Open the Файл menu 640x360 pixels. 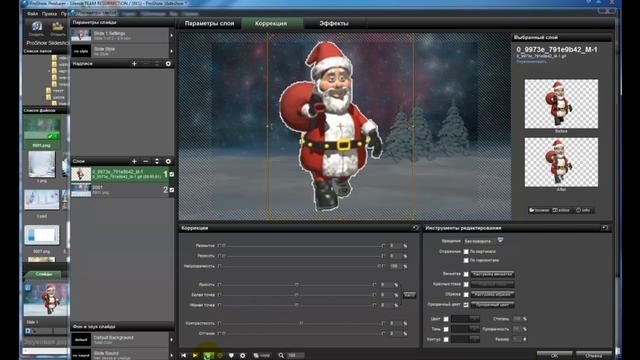(x=33, y=13)
